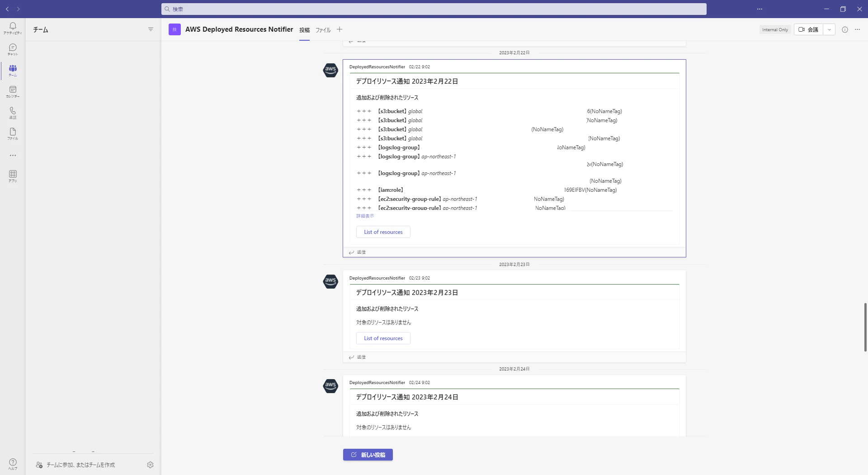The height and width of the screenshot is (475, 868).
Task: Click the heading デプロイリソース通知 2023年2月22日
Action: (407, 81)
